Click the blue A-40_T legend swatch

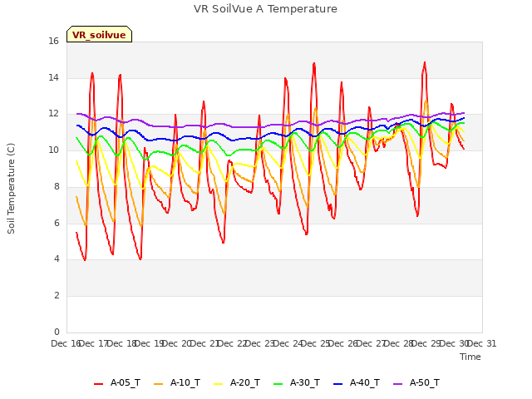338,384
